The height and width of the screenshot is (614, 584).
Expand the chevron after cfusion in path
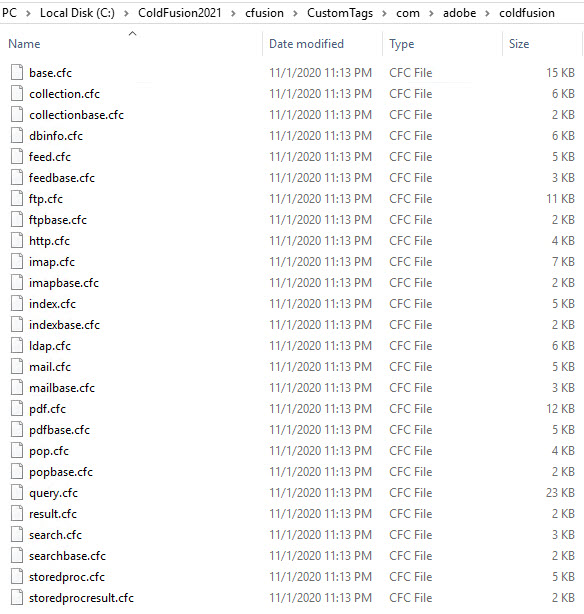[295, 13]
